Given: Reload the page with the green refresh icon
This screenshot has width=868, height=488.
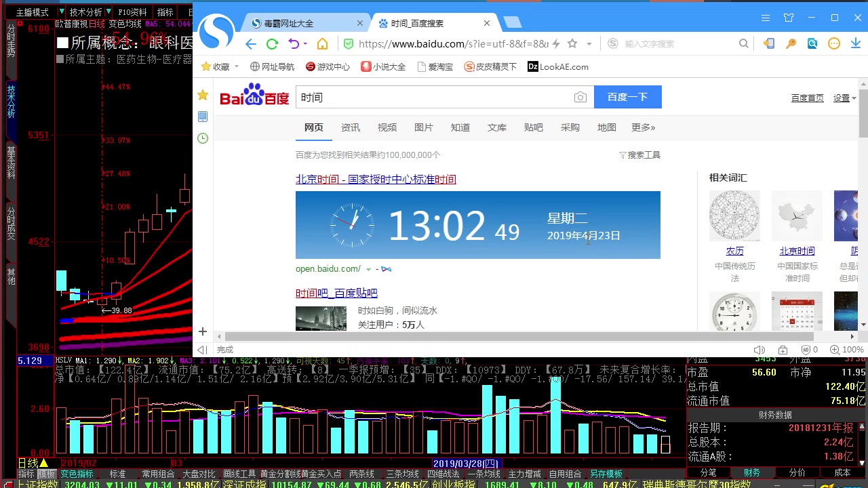Looking at the screenshot, I should [272, 44].
